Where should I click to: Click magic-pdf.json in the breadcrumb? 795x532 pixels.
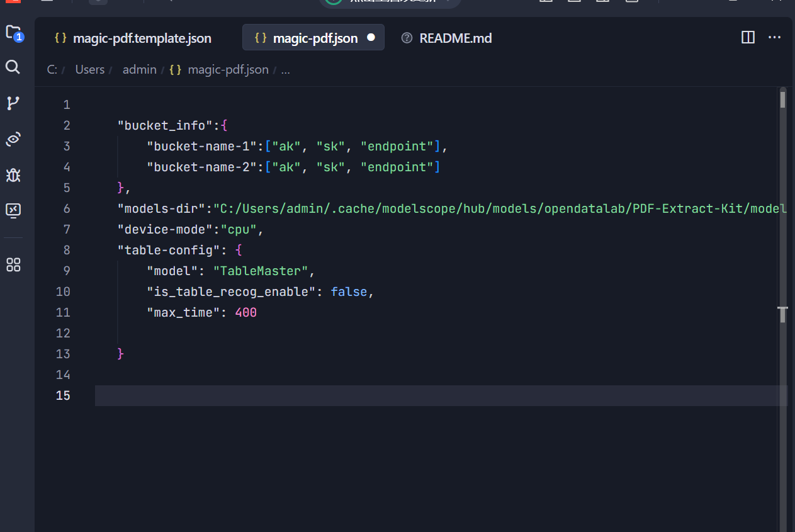(x=219, y=69)
